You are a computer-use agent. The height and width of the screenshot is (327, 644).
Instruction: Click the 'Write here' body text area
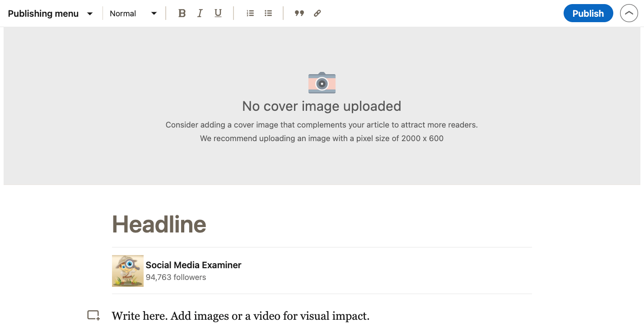pyautogui.click(x=241, y=316)
